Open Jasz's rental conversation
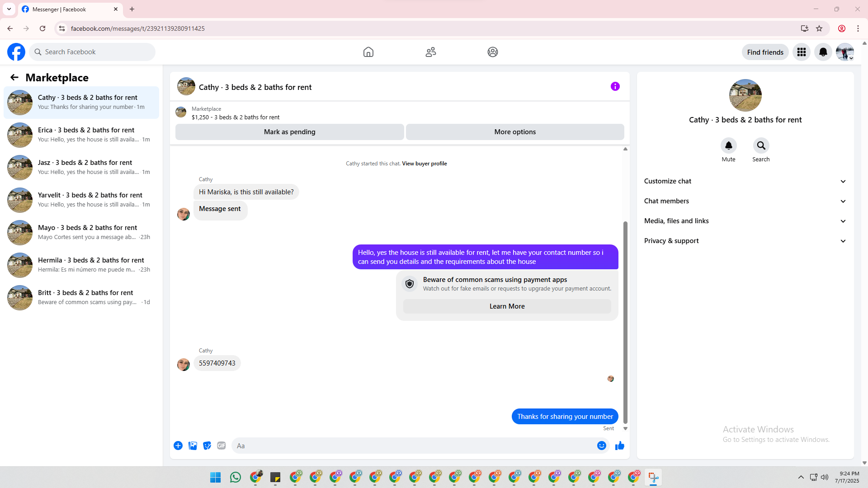 point(81,168)
